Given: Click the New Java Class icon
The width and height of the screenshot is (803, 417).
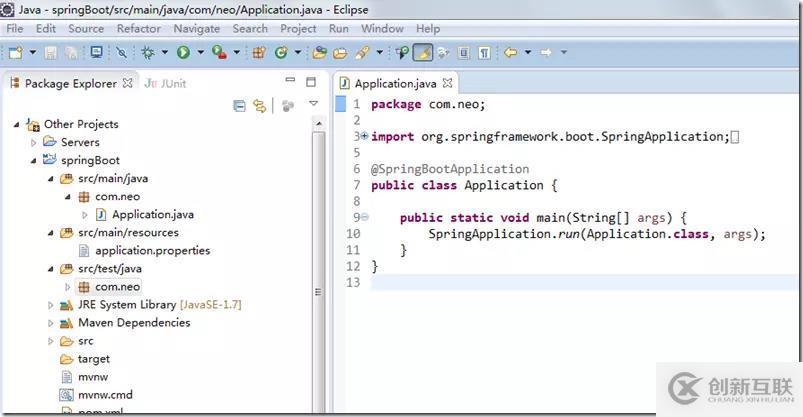Looking at the screenshot, I should pos(281,52).
